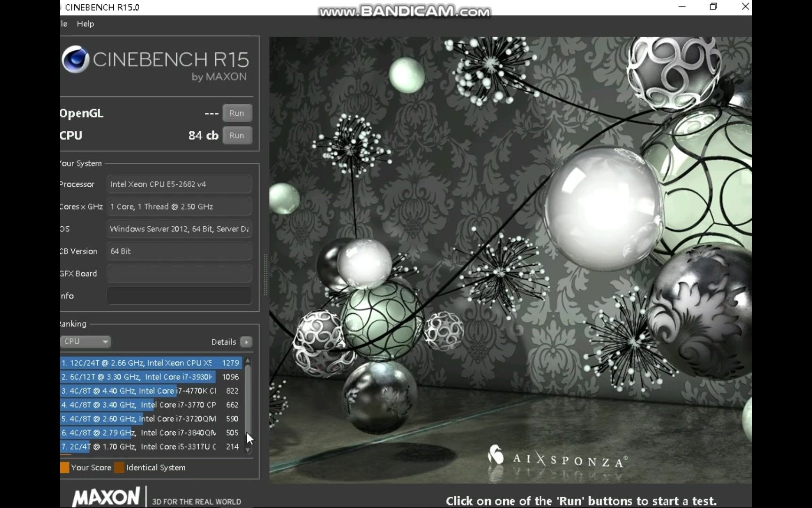Screen dimensions: 812x508
Task: Click scroll down arrow of ranking list
Action: [x=248, y=450]
